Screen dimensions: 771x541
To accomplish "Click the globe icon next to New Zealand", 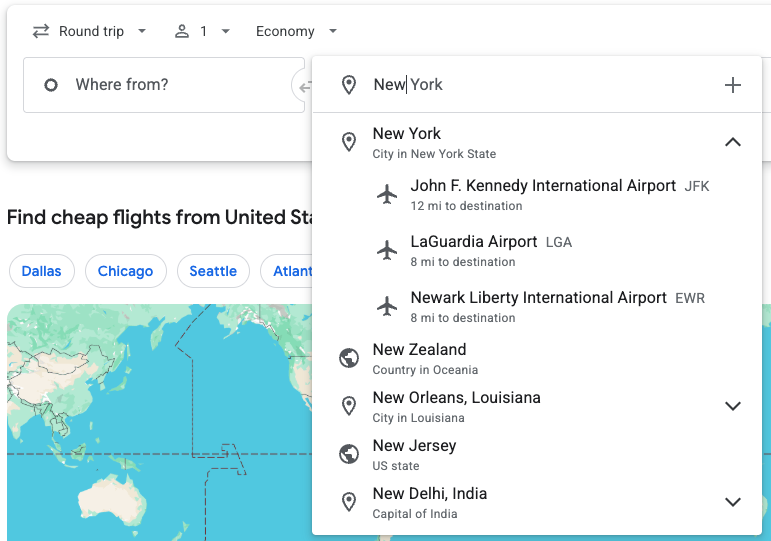I will click(349, 358).
